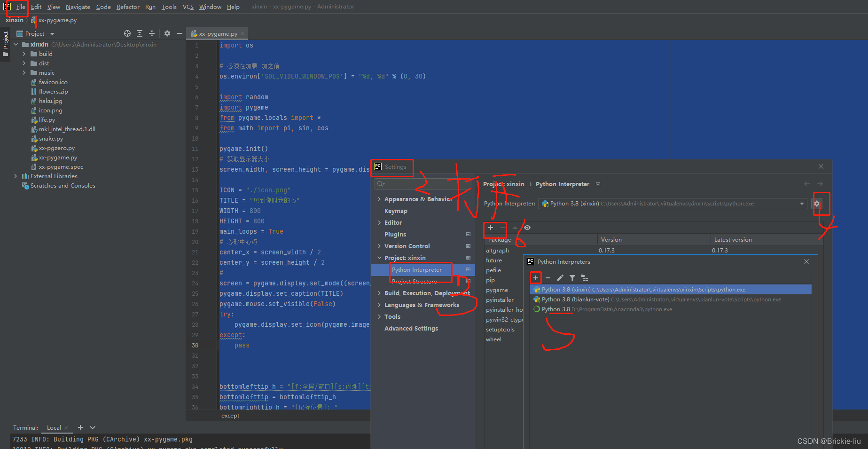Open the Python Interpreter combo box
The width and height of the screenshot is (868, 449).
pos(673,204)
